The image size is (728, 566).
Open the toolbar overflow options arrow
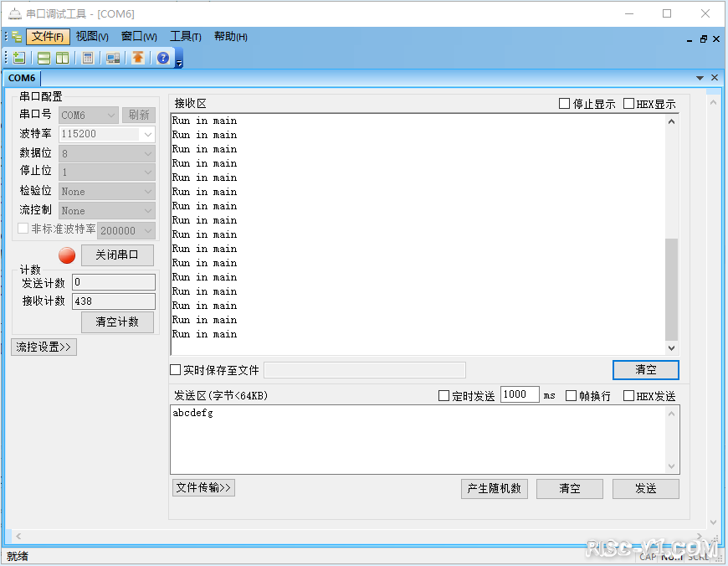pyautogui.click(x=179, y=61)
